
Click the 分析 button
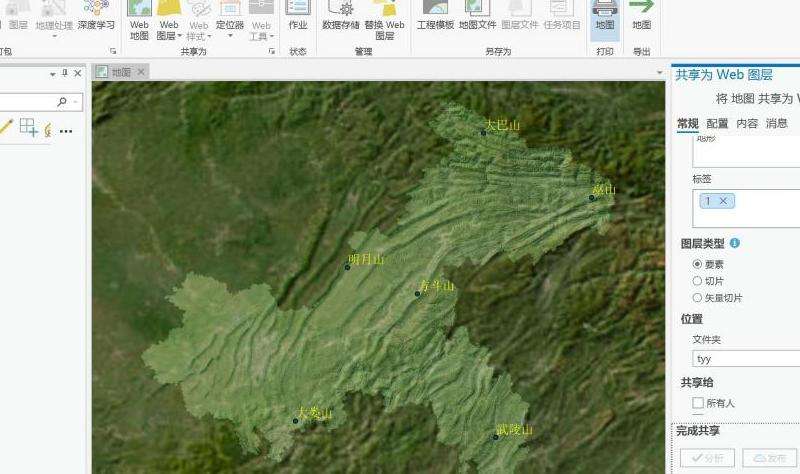tap(707, 458)
